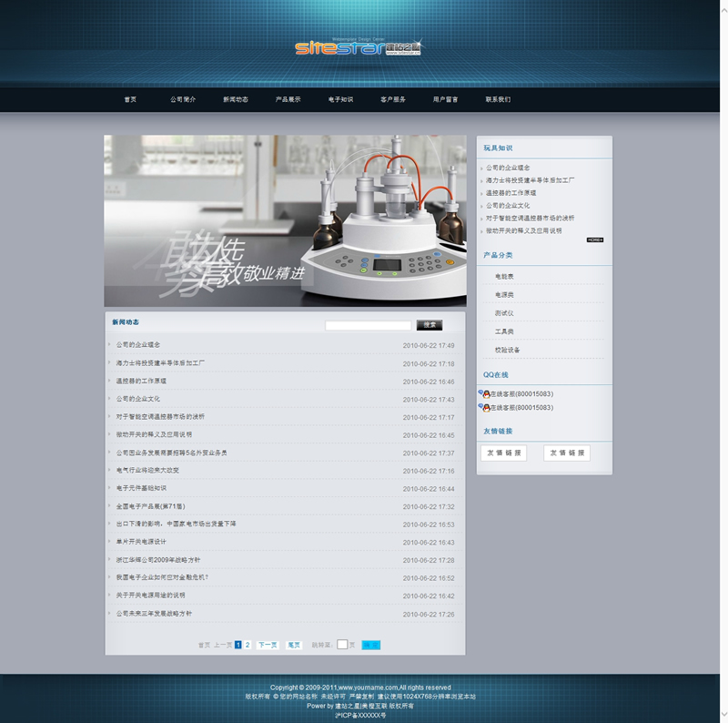Click the page jump number input box
The height and width of the screenshot is (723, 728).
(342, 645)
